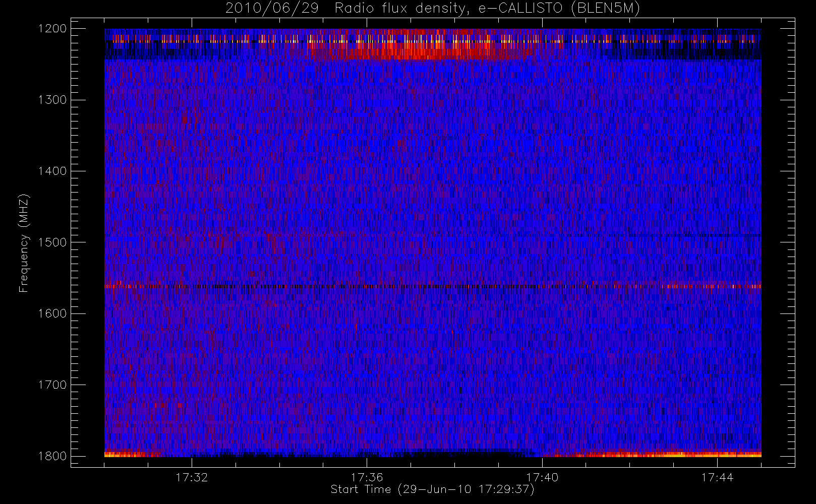Select the 1300 frequency axis label
The width and height of the screenshot is (816, 504).
52,100
